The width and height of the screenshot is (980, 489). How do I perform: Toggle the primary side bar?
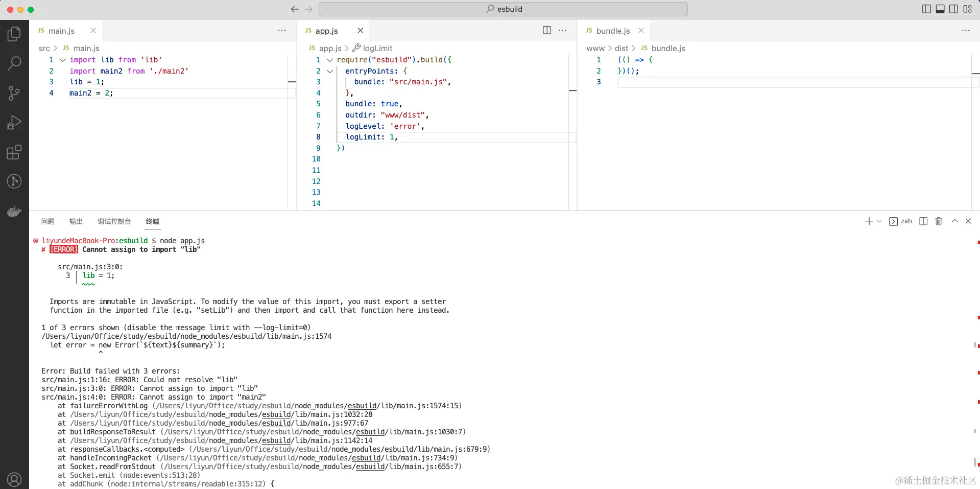[926, 9]
